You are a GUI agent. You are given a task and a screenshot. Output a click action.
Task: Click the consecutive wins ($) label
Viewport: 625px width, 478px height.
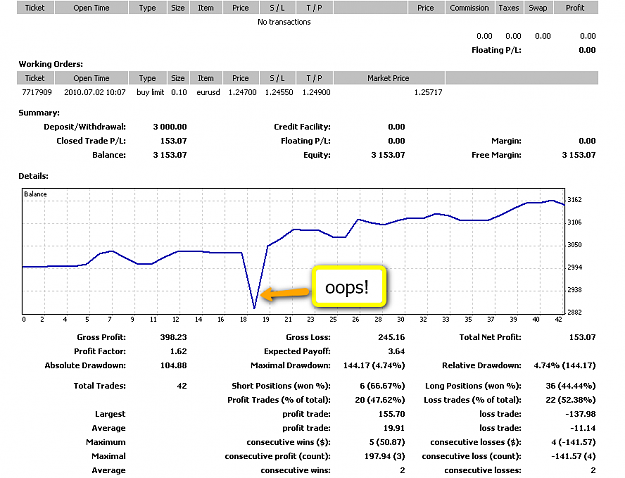coord(289,442)
